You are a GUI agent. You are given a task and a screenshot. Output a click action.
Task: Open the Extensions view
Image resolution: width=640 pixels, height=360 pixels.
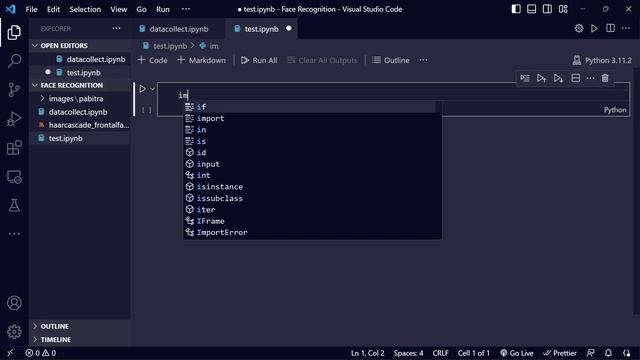[x=14, y=148]
